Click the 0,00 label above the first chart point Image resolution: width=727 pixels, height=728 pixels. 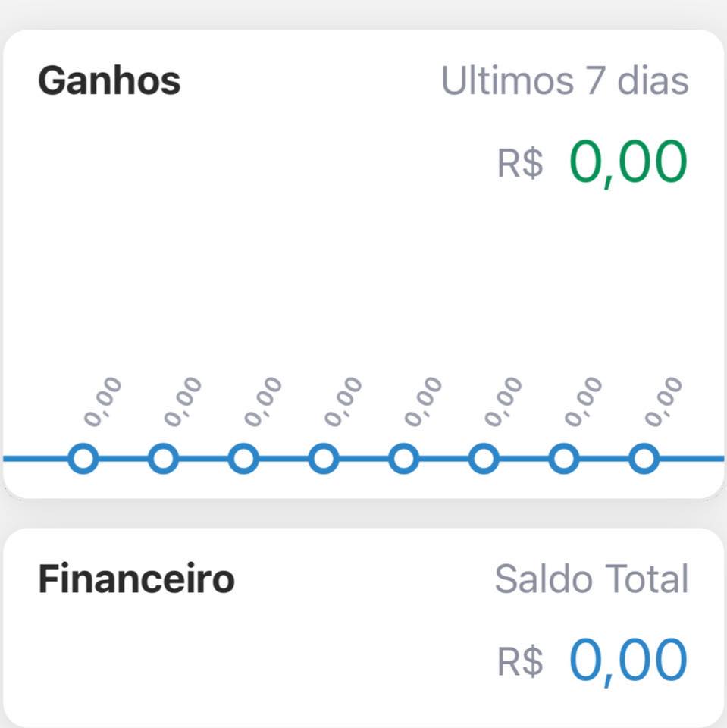[102, 401]
